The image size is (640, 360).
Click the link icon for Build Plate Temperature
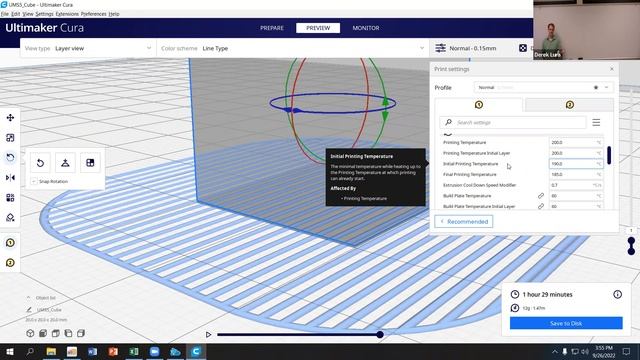[541, 196]
